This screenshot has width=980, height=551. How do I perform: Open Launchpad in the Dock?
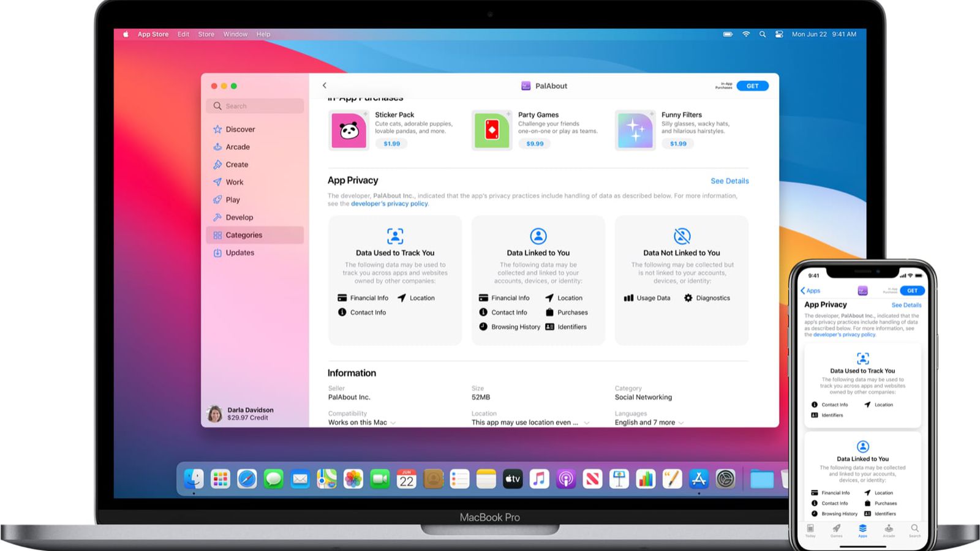click(221, 479)
